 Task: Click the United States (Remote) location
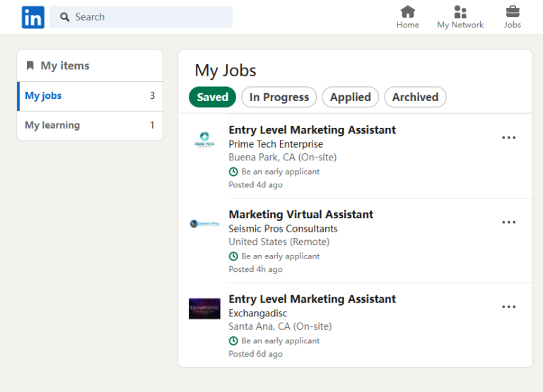(x=279, y=242)
